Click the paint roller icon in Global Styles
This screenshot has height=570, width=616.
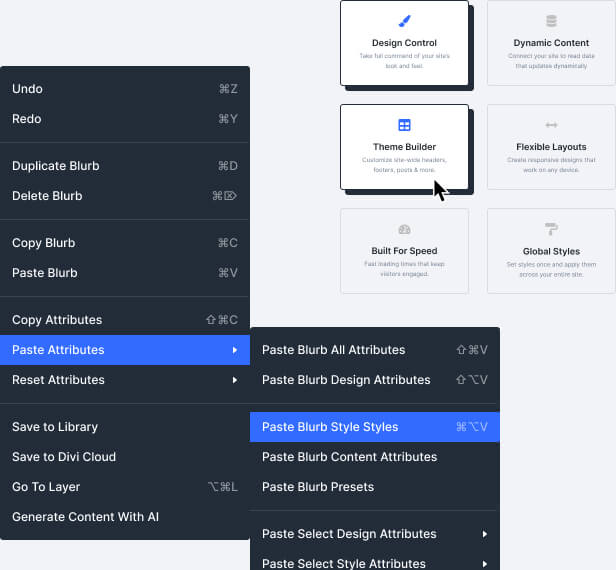tap(551, 229)
